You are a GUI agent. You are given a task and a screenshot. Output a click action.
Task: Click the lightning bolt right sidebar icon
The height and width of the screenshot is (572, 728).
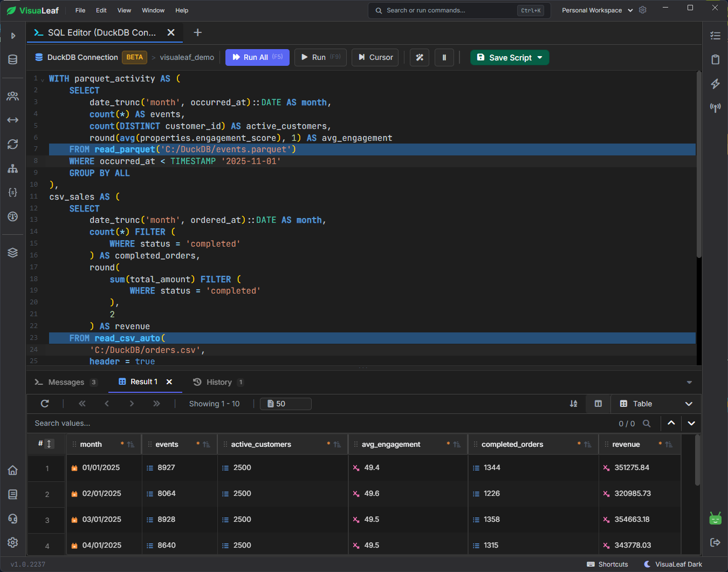pyautogui.click(x=716, y=84)
